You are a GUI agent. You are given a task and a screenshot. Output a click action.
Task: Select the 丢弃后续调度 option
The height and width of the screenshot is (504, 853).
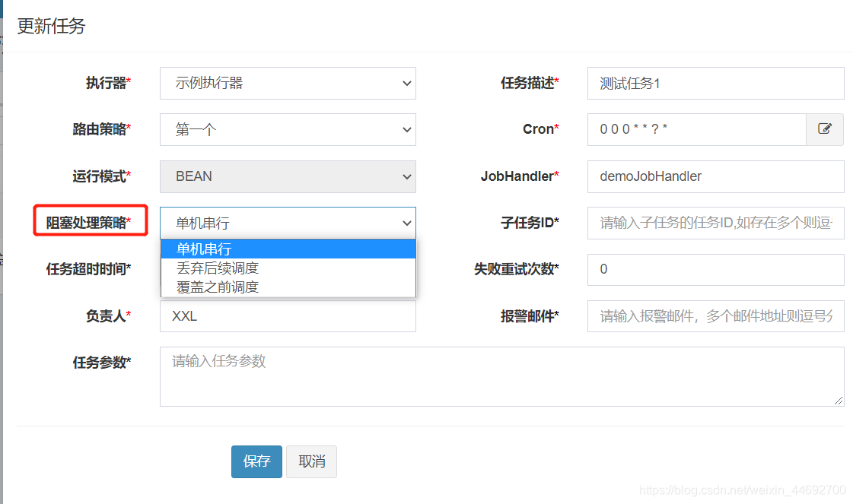288,268
